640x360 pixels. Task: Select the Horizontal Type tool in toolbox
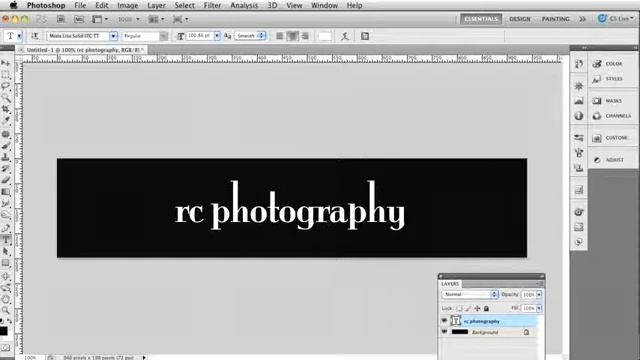[x=5, y=240]
